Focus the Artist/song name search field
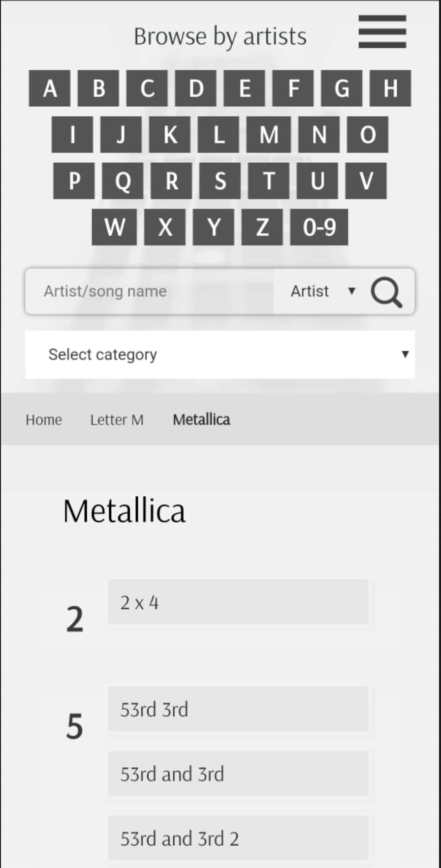 150,291
